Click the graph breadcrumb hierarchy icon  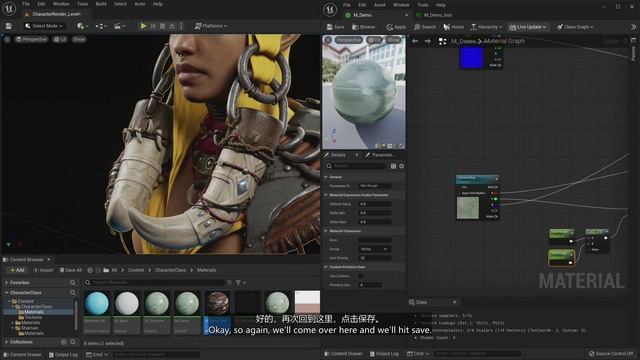(x=442, y=41)
